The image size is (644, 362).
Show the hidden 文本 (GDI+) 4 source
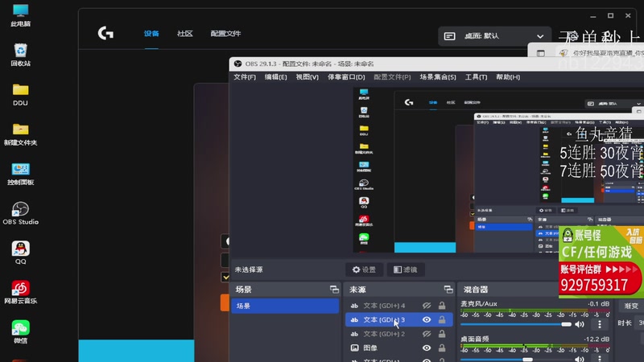(x=427, y=306)
